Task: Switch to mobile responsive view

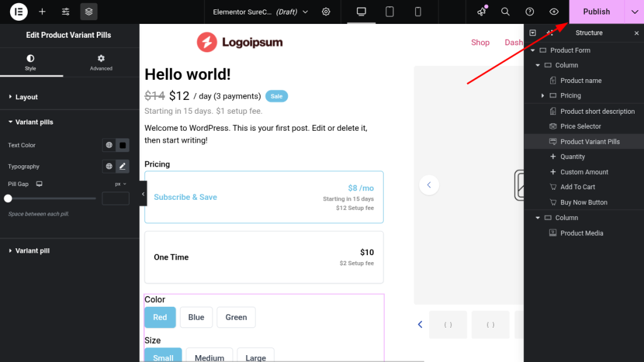Action: (x=418, y=11)
